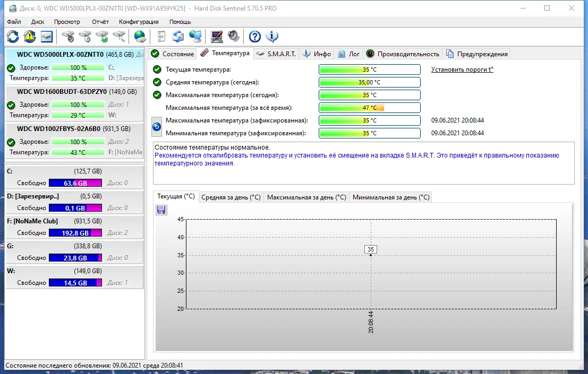This screenshot has width=588, height=374.
Task: Click the blue info bubble about icon
Action: tap(272, 36)
